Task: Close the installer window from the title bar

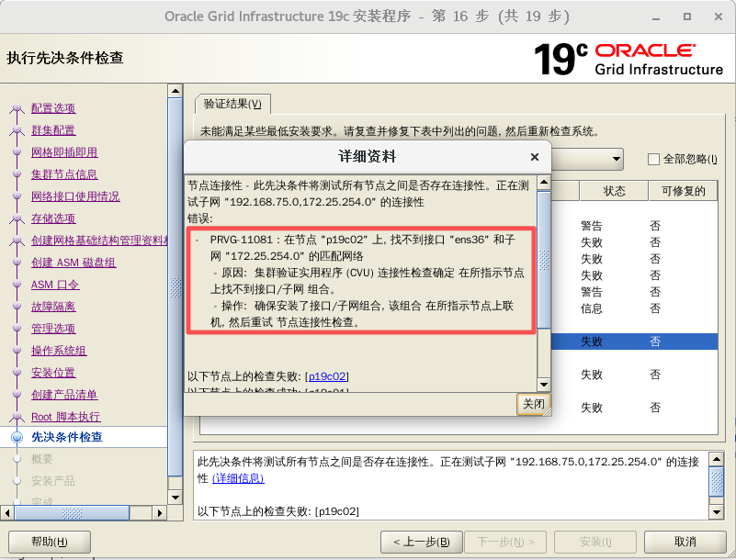Action: click(719, 17)
